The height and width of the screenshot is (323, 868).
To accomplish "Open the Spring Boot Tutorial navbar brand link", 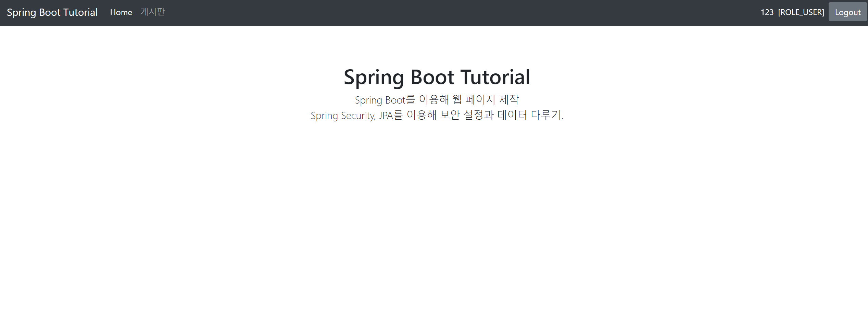I will point(52,12).
